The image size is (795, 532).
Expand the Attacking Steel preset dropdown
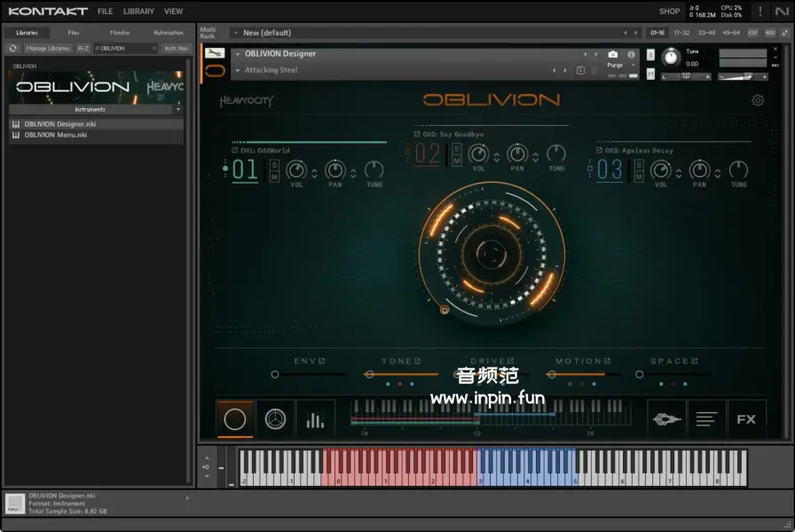238,70
